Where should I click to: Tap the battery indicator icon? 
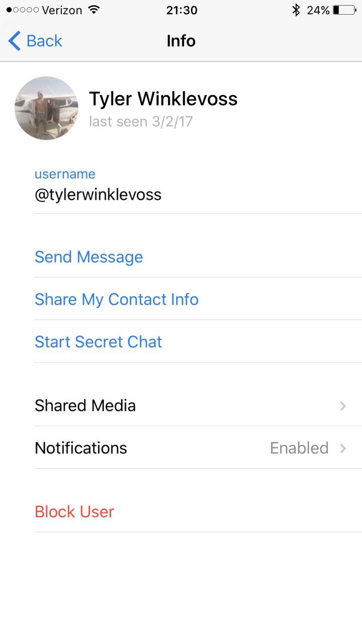coord(344,10)
